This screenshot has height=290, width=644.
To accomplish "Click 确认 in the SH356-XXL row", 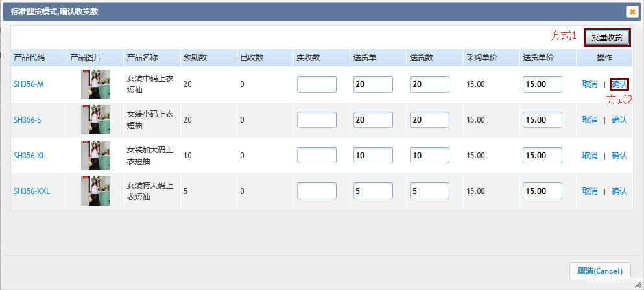I will point(619,191).
